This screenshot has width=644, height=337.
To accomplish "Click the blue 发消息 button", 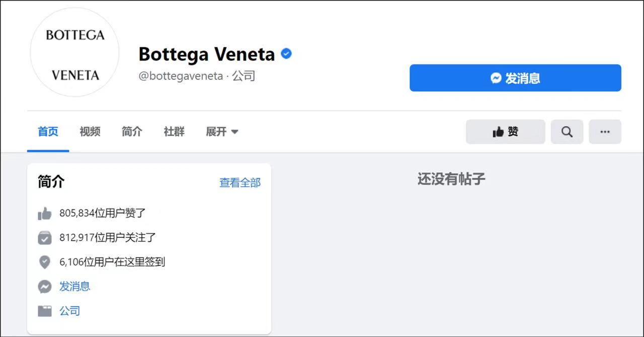I will 515,78.
